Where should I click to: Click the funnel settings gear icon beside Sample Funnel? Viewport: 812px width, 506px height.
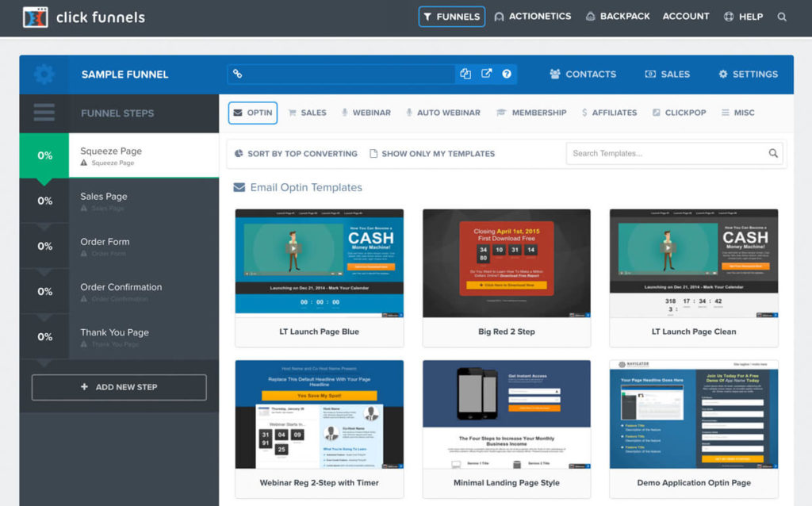44,74
